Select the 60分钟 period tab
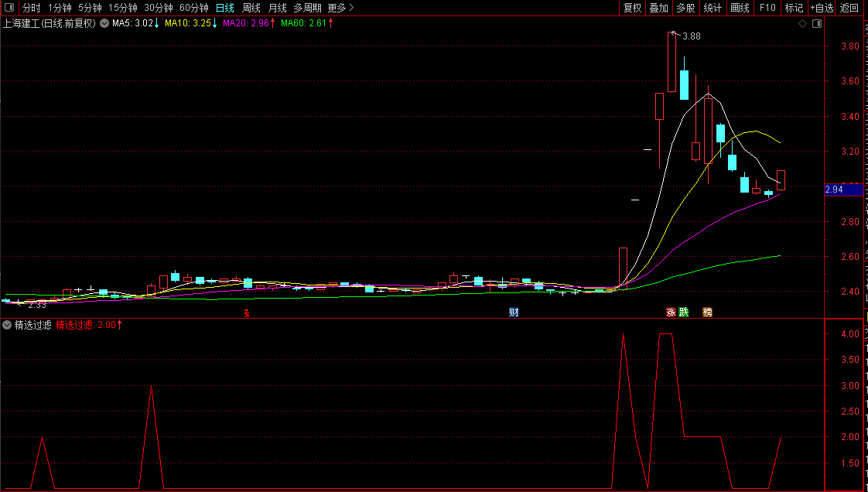This screenshot has height=492, width=868. (193, 8)
